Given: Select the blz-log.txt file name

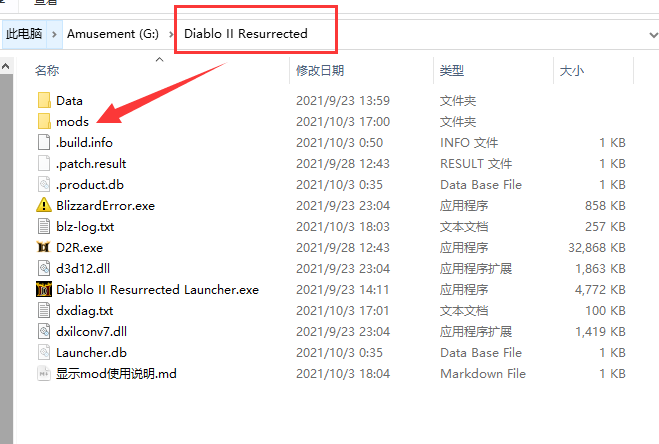Looking at the screenshot, I should pos(85,227).
